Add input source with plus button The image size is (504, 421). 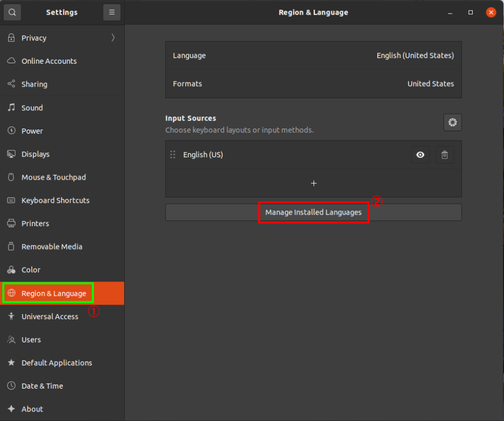pos(314,183)
